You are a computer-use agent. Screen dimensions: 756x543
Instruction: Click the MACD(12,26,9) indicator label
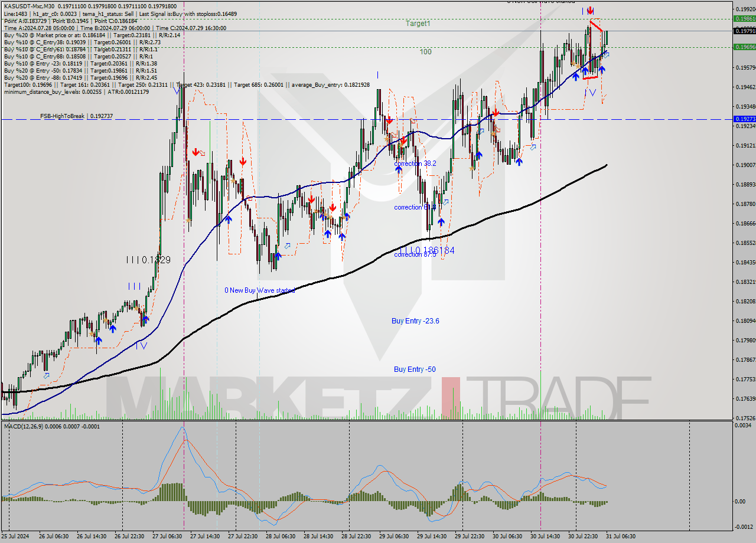click(52, 426)
